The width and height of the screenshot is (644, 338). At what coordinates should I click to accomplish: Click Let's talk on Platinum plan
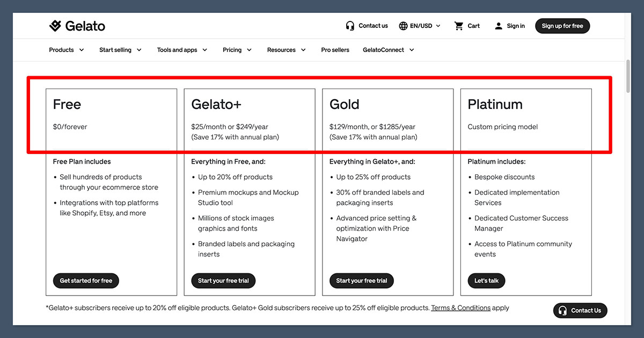(x=486, y=280)
